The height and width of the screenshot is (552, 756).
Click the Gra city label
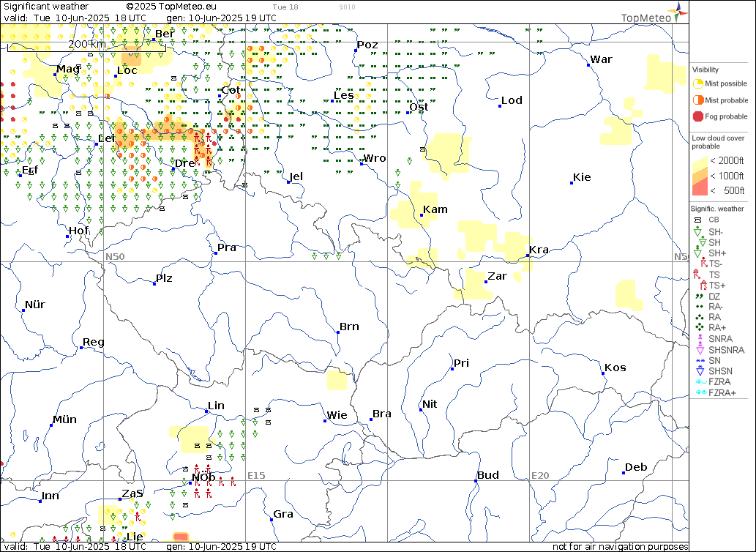(x=283, y=514)
